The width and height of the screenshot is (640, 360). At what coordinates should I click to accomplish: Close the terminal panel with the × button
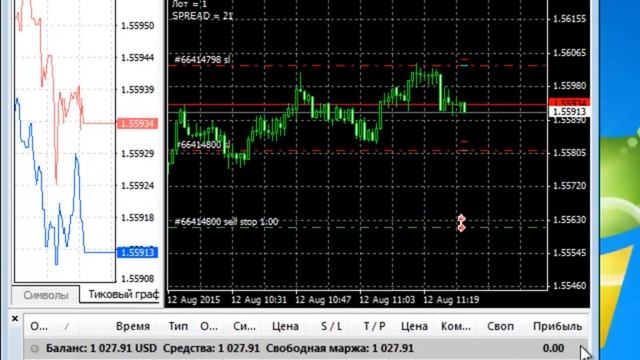(15, 318)
